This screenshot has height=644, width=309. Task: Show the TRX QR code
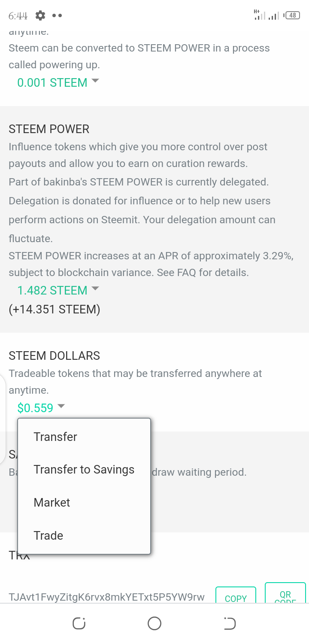(285, 595)
